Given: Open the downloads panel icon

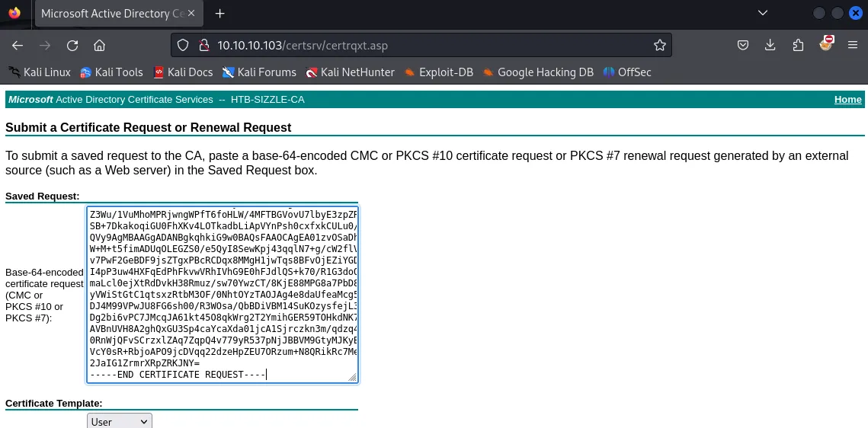Looking at the screenshot, I should point(770,46).
